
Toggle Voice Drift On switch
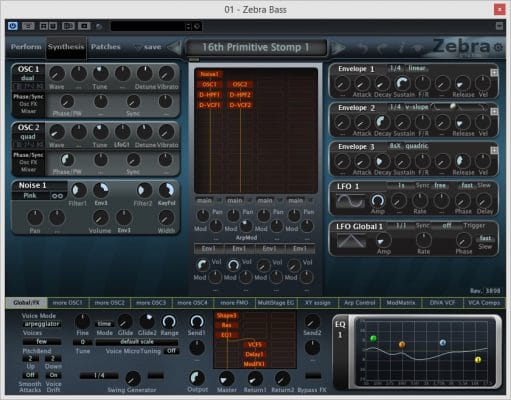[53, 375]
